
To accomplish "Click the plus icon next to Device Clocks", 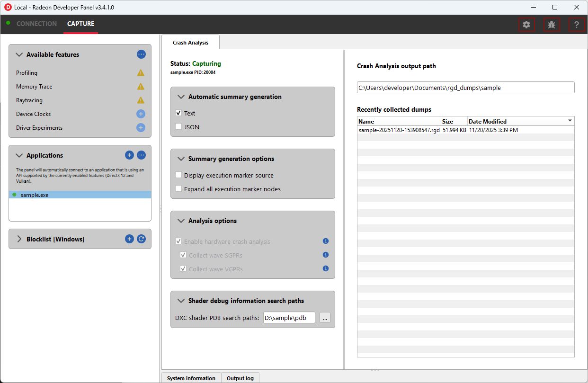I will pyautogui.click(x=141, y=114).
